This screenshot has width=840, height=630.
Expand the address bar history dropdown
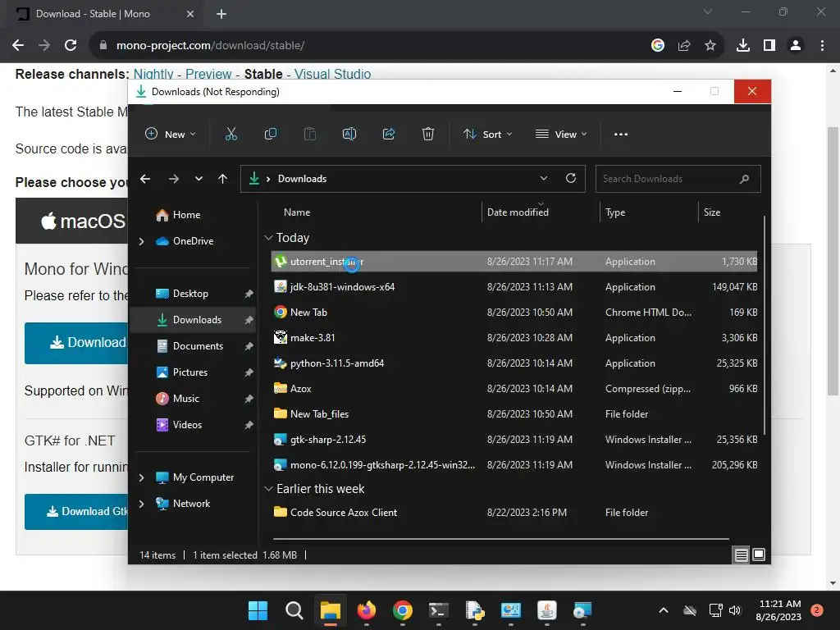coord(544,178)
